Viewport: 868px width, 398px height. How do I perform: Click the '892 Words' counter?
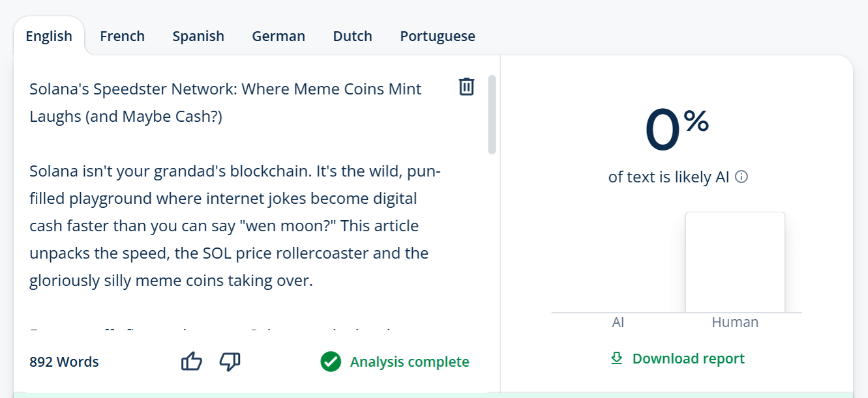(x=64, y=362)
